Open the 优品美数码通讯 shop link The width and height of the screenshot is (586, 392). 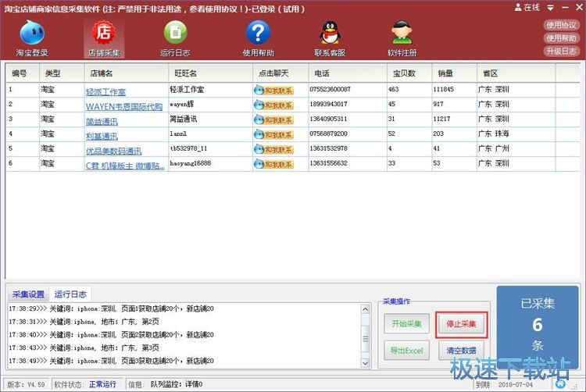click(x=113, y=151)
